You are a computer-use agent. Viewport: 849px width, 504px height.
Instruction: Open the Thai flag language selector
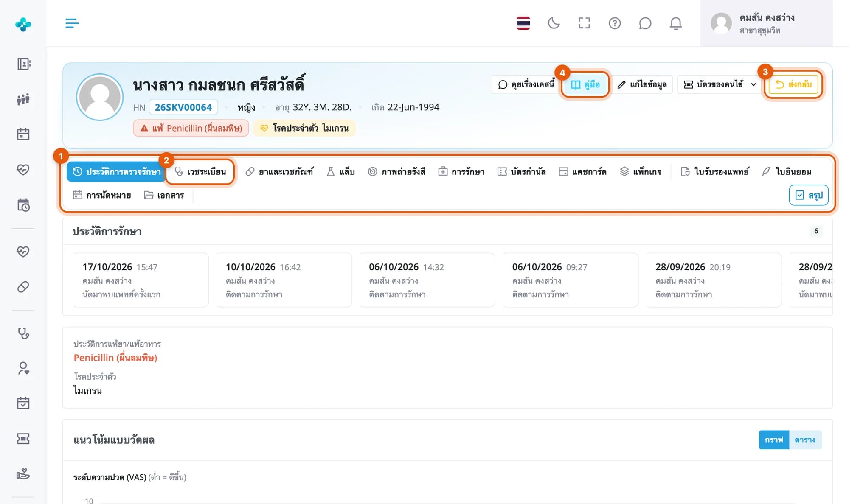pos(523,23)
